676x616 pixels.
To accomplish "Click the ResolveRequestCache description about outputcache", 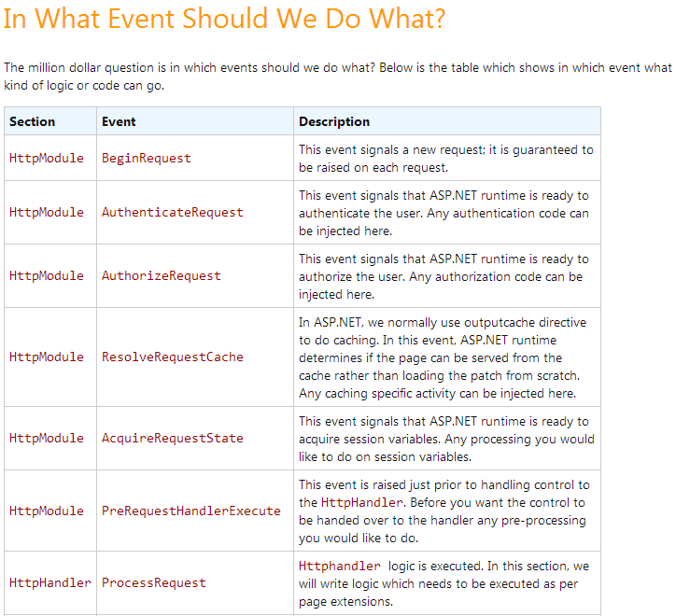I will tap(443, 357).
